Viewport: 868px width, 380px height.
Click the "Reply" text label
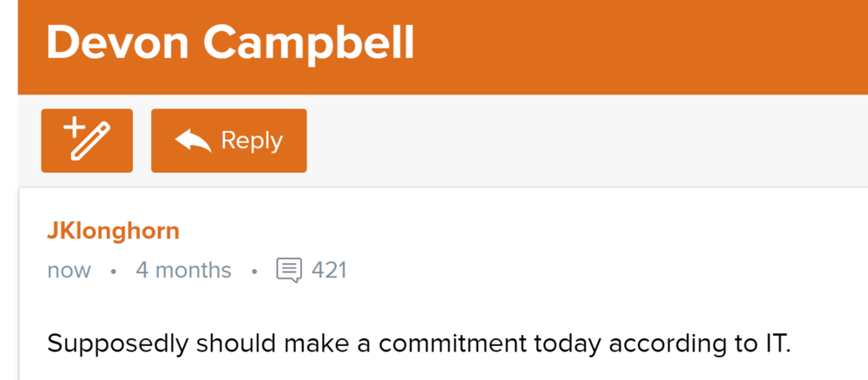[252, 141]
